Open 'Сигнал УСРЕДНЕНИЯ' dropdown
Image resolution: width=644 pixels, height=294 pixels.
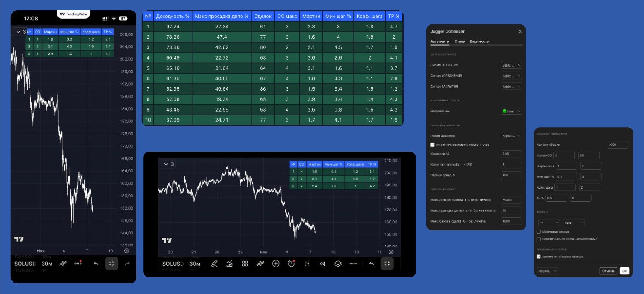click(x=511, y=76)
